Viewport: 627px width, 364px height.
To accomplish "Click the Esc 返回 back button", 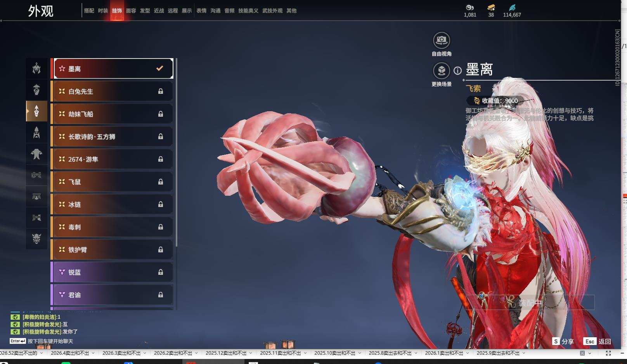I will [598, 342].
